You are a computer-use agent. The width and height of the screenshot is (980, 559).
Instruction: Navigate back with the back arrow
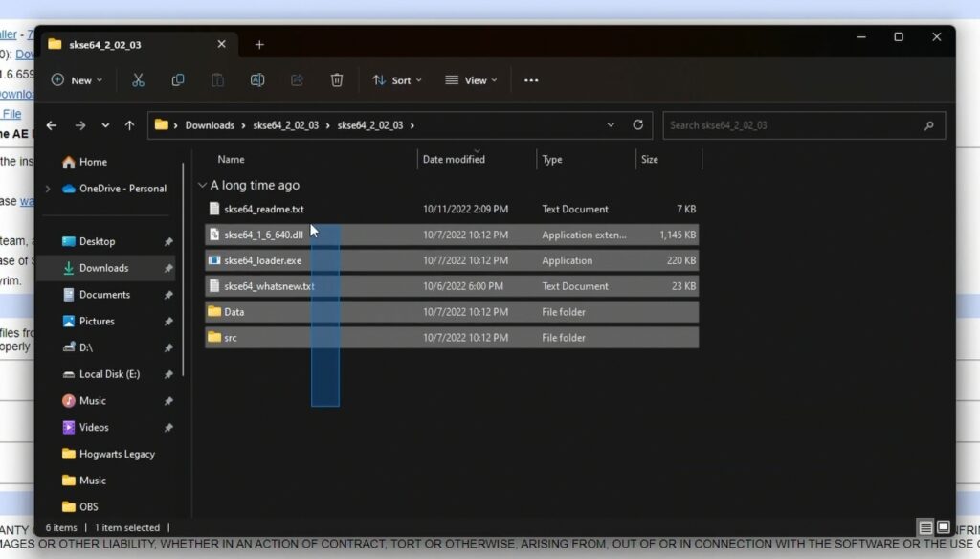[x=52, y=125]
